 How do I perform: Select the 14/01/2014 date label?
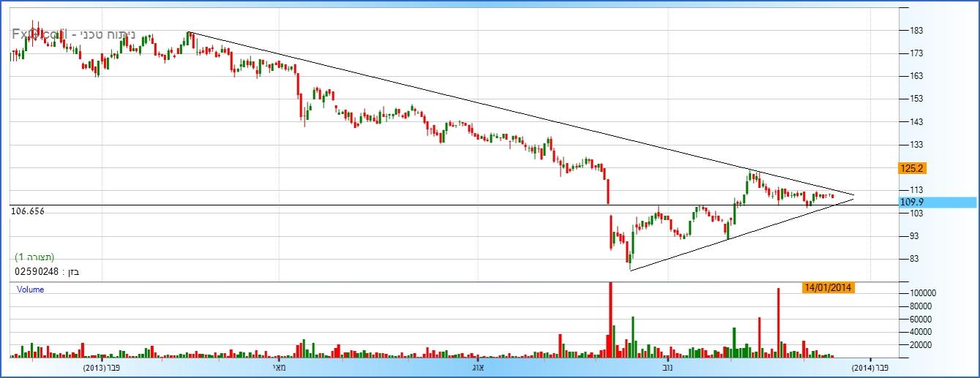[828, 287]
